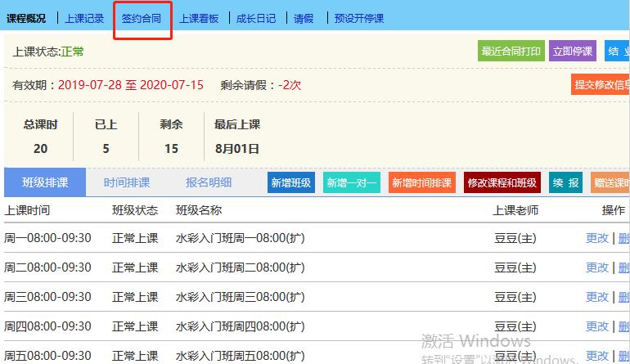Switch to 上课记录 tab
Viewport: 630px width, 364px height.
coord(84,18)
